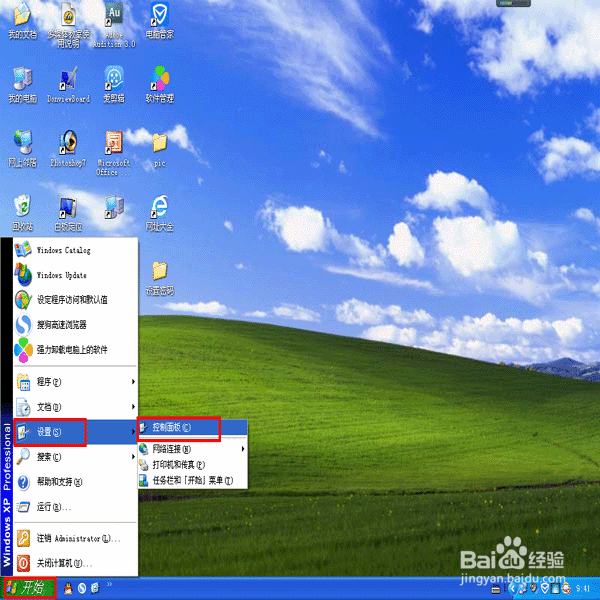Select the Microsoft Office desktop shortcut
The height and width of the screenshot is (600, 600).
pos(114,153)
